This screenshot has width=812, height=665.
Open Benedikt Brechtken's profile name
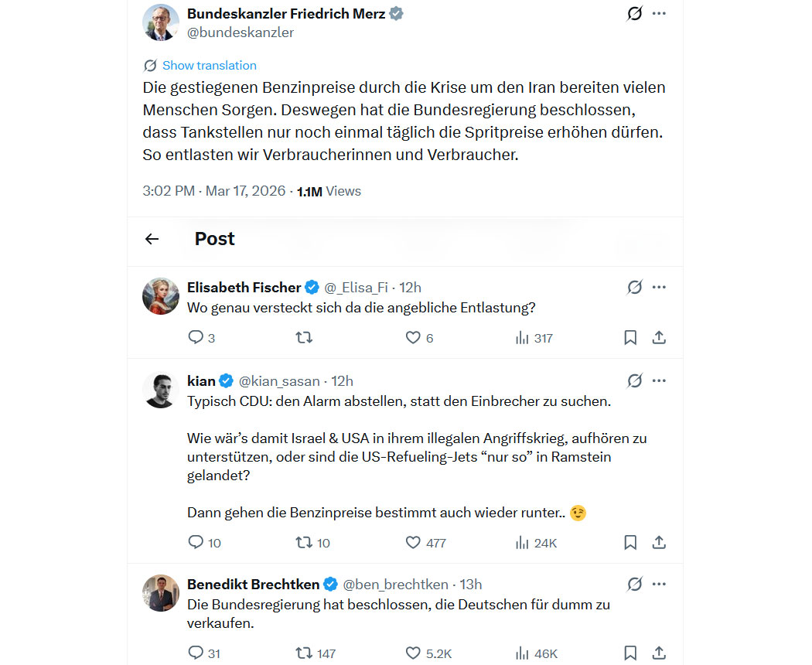[254, 584]
